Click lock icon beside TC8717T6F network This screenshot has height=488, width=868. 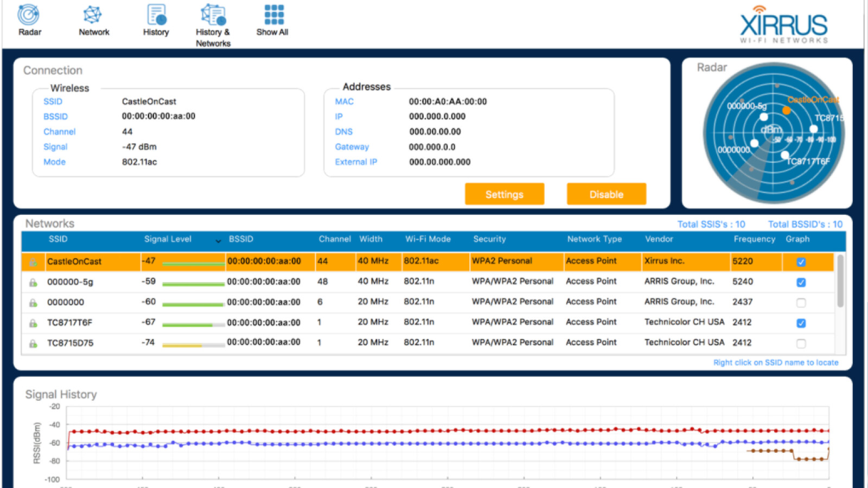click(x=33, y=323)
